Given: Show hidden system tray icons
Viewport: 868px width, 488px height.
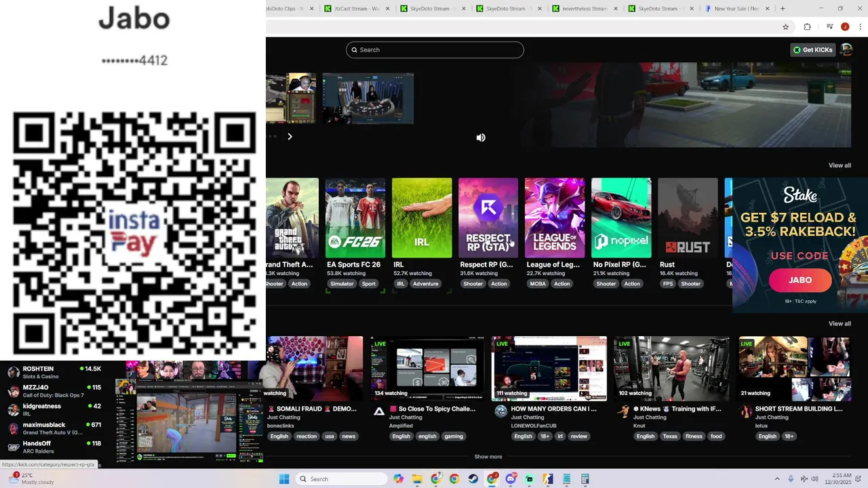Looking at the screenshot, I should [777, 479].
